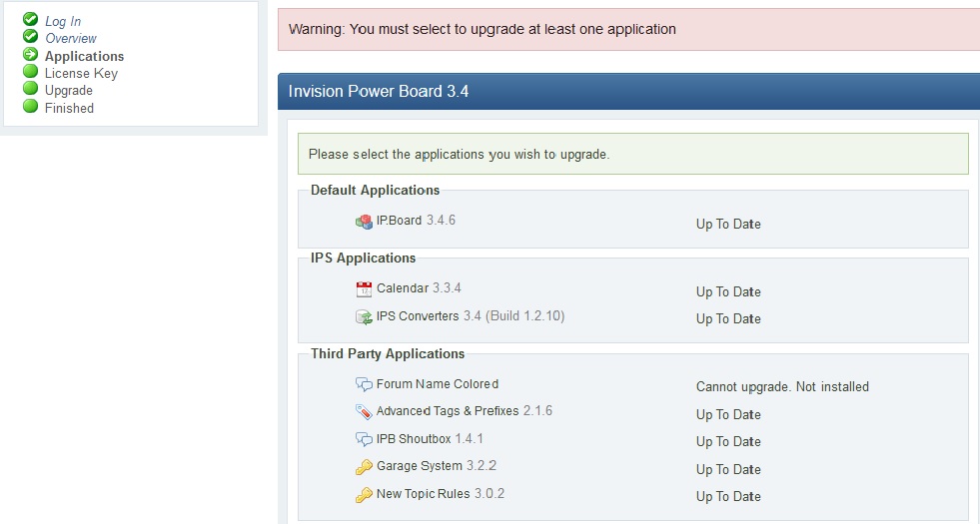Click the Advanced Tags & Prefixes tag icon
The width and height of the screenshot is (980, 524).
pyautogui.click(x=364, y=412)
